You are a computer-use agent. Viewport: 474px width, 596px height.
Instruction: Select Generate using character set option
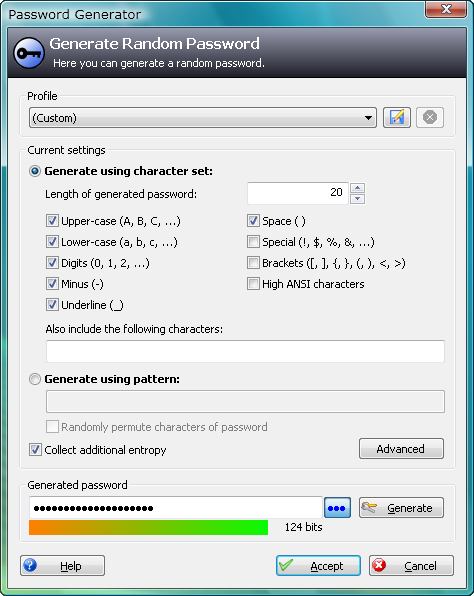(35, 171)
